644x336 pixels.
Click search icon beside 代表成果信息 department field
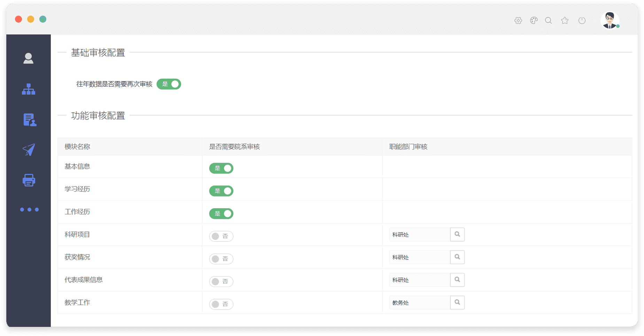(x=457, y=280)
